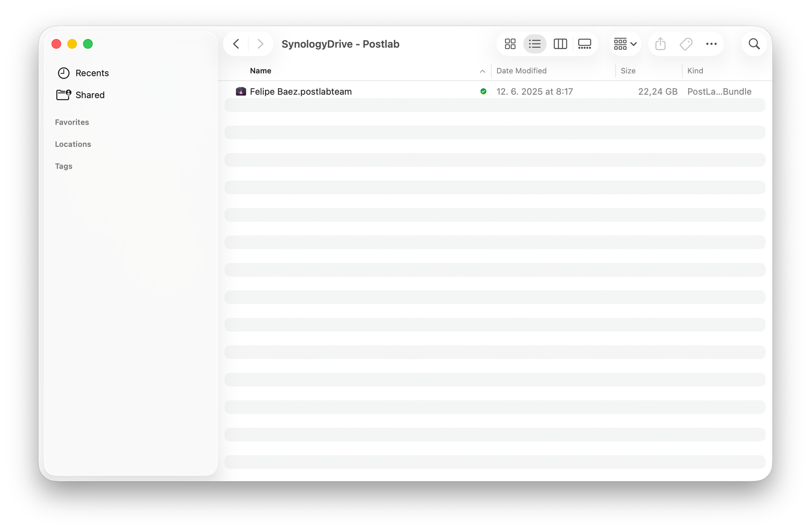
Task: Expand the Locations sidebar section
Action: (73, 144)
